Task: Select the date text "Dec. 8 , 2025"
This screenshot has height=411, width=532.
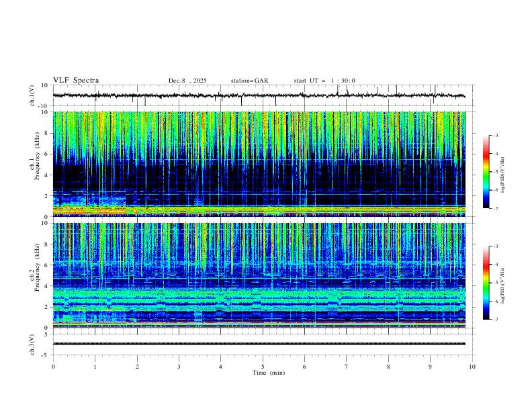Action: [x=187, y=81]
